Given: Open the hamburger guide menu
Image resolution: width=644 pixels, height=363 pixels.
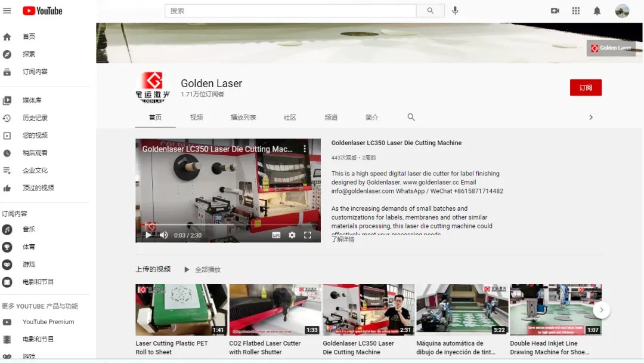Looking at the screenshot, I should click(x=7, y=11).
